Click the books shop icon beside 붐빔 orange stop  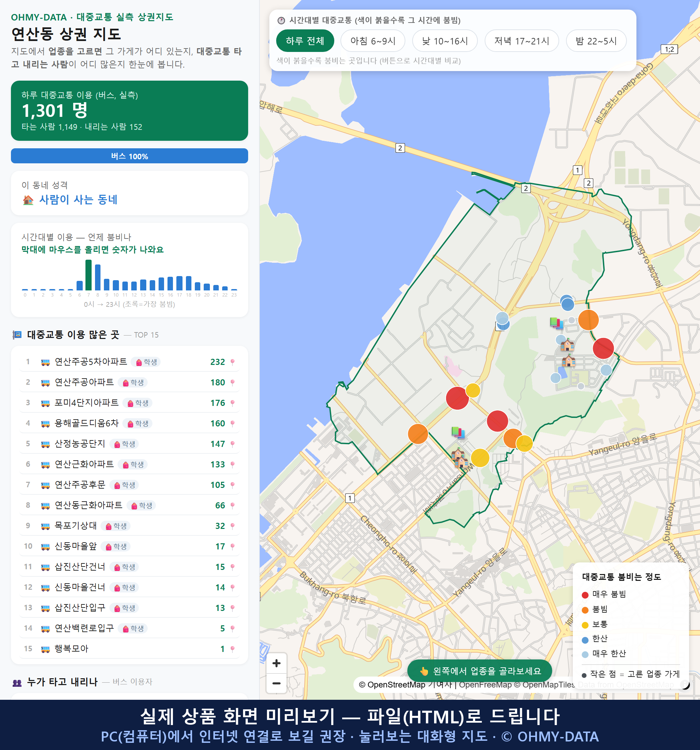coord(556,323)
